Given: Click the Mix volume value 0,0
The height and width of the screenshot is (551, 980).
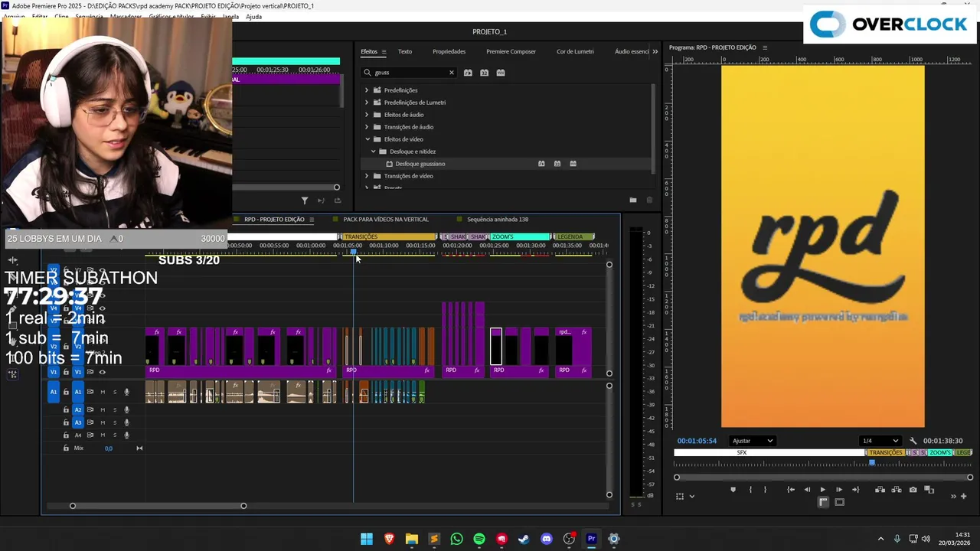Looking at the screenshot, I should (x=109, y=448).
